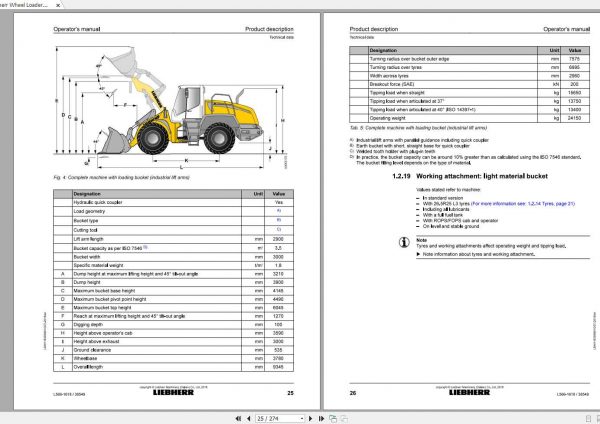Click the Height above operator's cab row
This screenshot has height=424, width=600.
[173, 333]
